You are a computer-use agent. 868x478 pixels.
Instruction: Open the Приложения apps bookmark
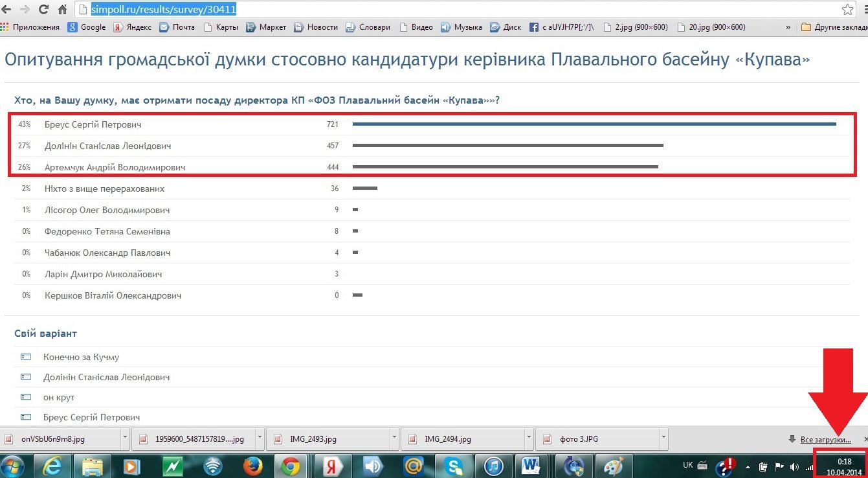30,27
